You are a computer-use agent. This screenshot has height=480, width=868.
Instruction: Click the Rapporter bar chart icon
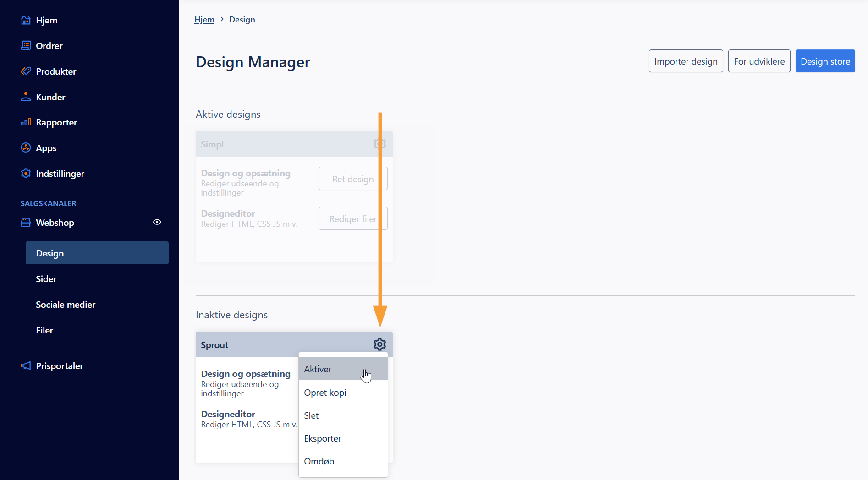[x=26, y=122]
